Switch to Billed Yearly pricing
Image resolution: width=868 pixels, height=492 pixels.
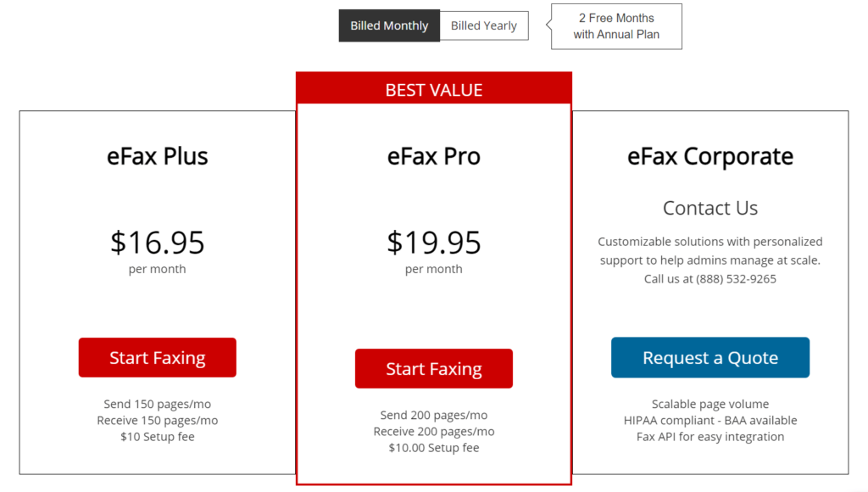(484, 25)
